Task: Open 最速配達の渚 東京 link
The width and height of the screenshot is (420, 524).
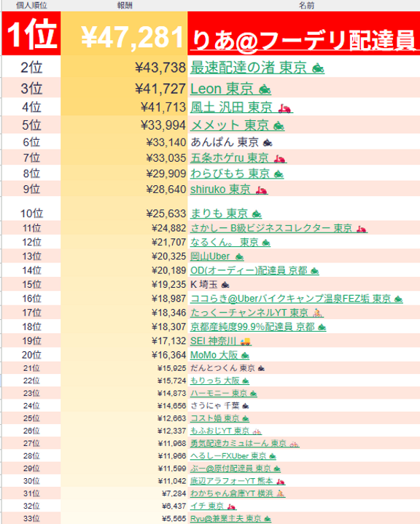Action: pyautogui.click(x=257, y=68)
